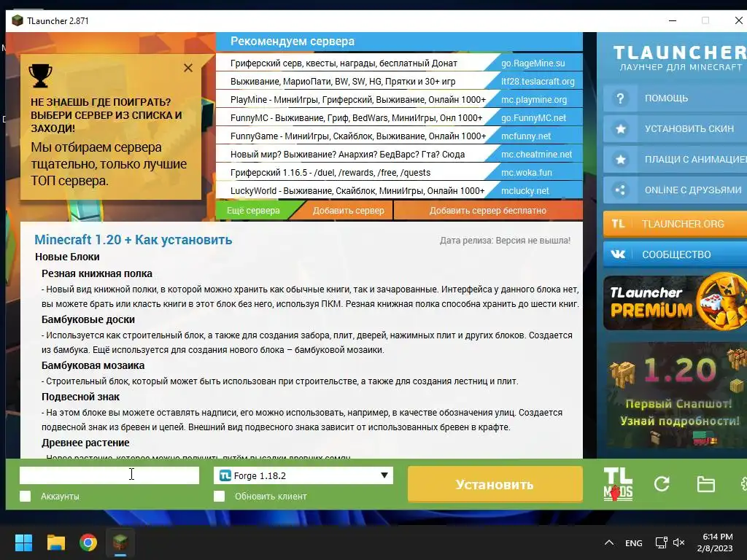Click the VK logo icon

(618, 254)
